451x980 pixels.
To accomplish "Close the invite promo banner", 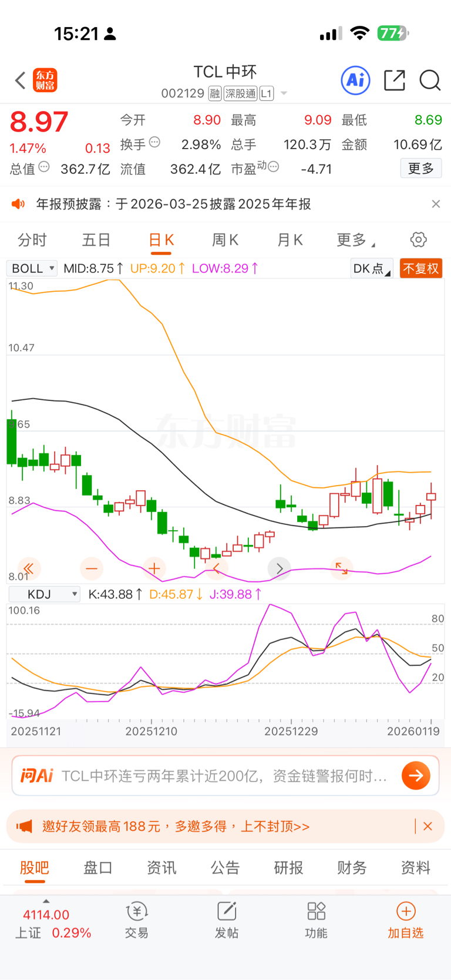I will [x=428, y=826].
